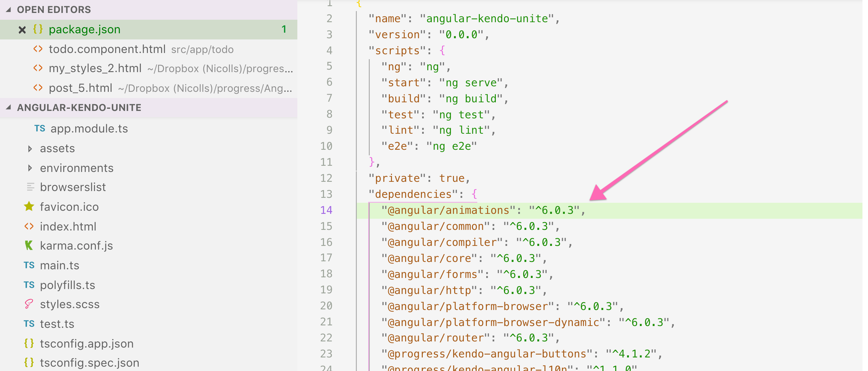
Task: Click the TS icon beside main.ts
Action: 29,266
